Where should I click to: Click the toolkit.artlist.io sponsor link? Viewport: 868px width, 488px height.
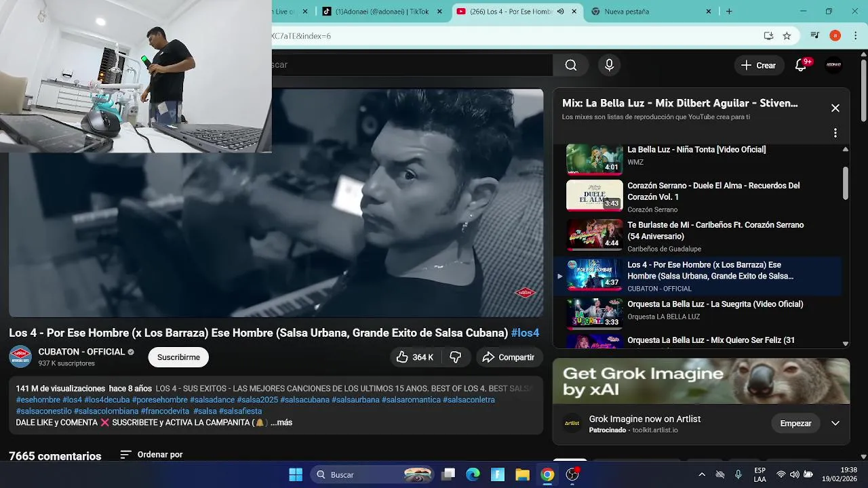tap(654, 430)
